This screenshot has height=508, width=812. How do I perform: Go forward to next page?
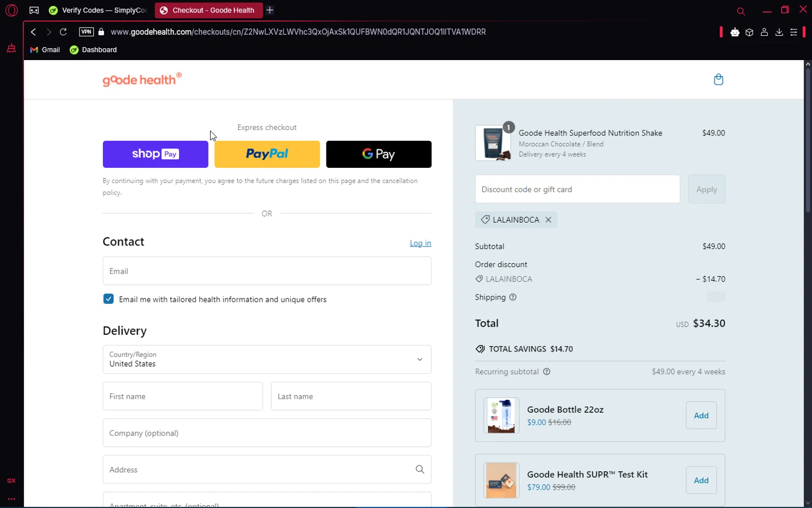(49, 32)
